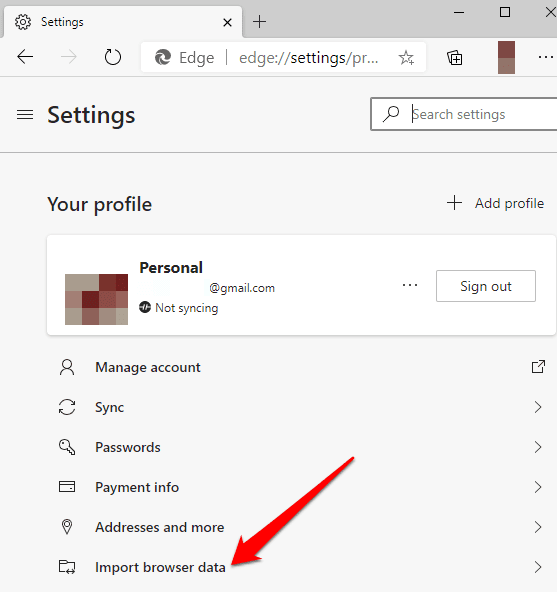
Task: Click the Personal profile picture
Action: [x=96, y=299]
